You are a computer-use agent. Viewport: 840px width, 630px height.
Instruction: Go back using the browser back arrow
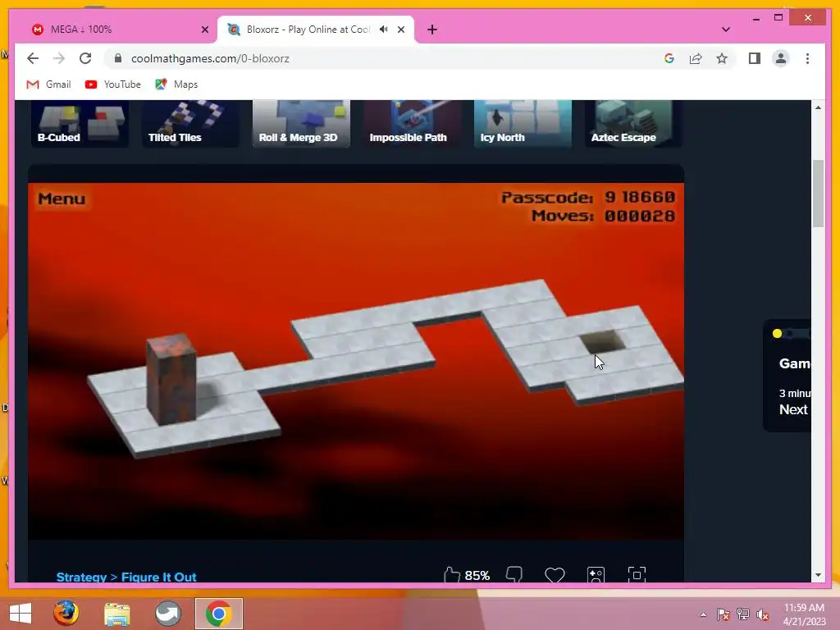(x=33, y=58)
